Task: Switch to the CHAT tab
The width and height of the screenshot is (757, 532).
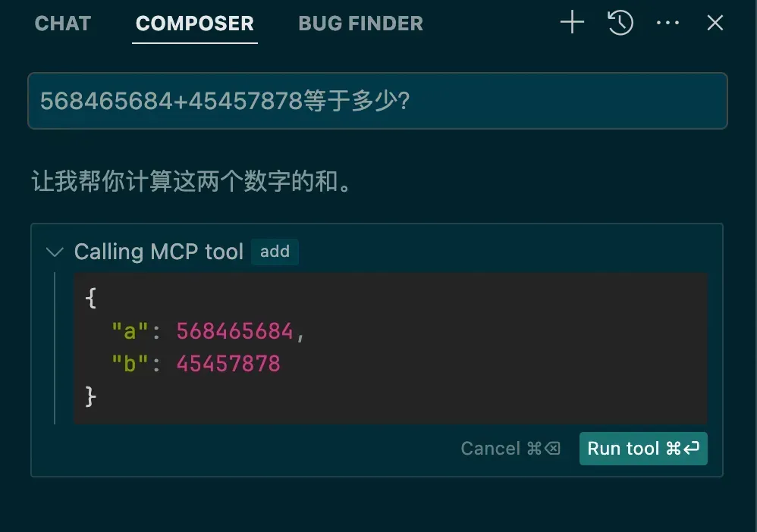Action: click(x=63, y=23)
